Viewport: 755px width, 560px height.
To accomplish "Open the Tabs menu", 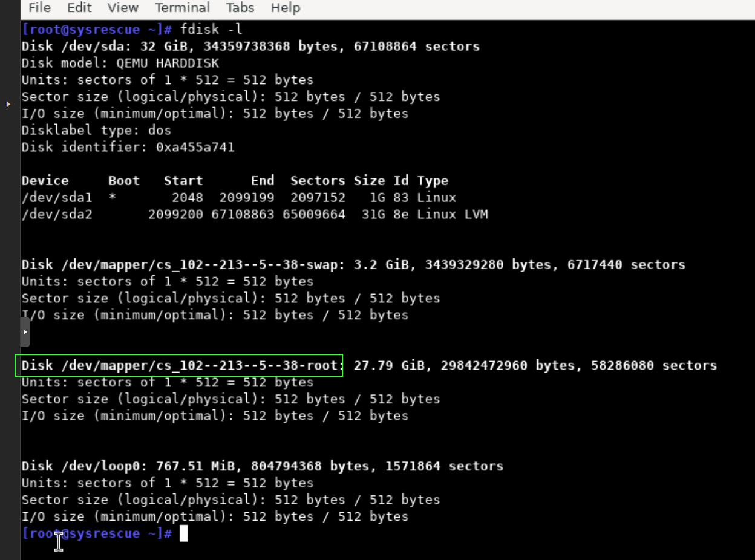I will click(x=240, y=8).
